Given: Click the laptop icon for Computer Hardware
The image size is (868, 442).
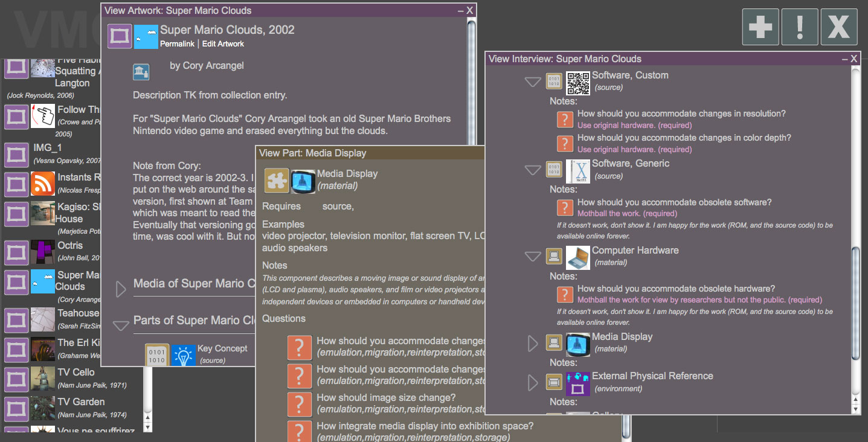Looking at the screenshot, I should (x=577, y=258).
